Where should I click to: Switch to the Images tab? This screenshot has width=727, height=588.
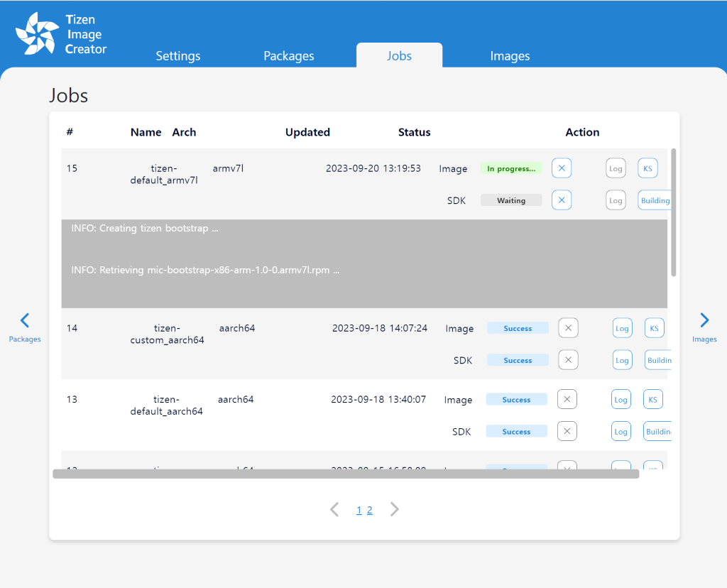click(510, 56)
